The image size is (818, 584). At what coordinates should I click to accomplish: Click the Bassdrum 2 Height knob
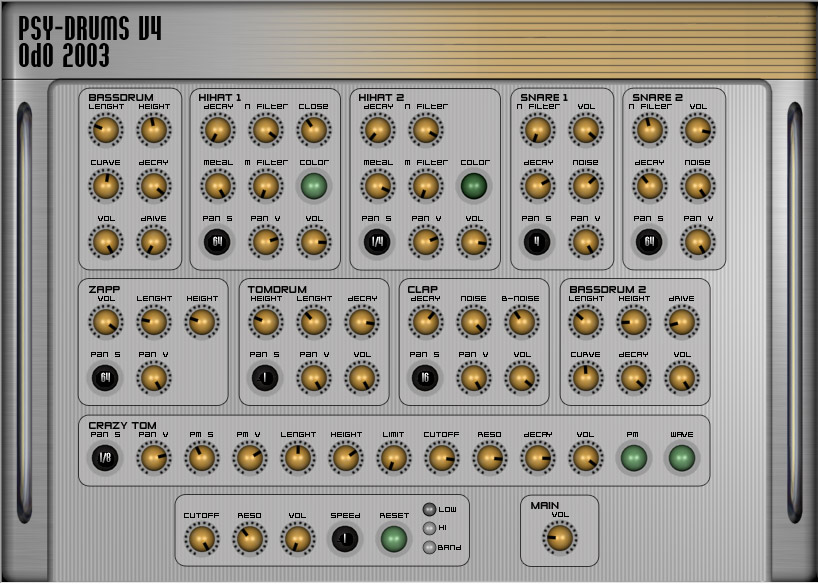click(634, 322)
